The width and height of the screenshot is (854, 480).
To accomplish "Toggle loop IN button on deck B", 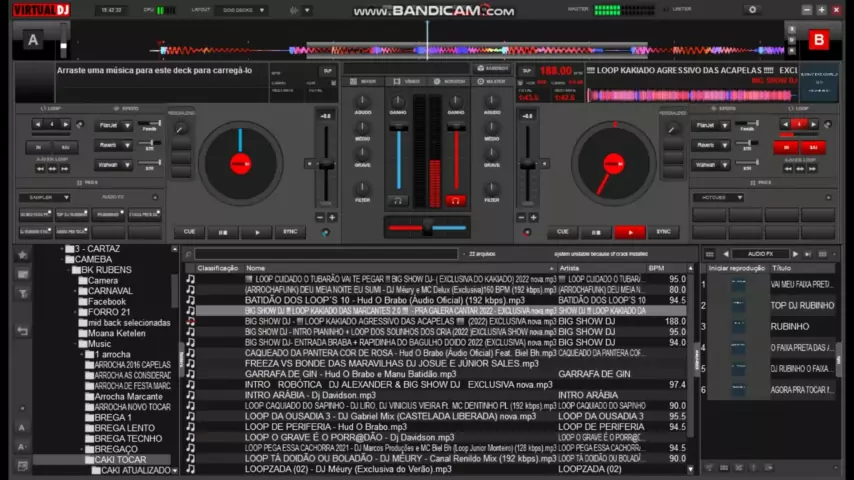I will click(x=786, y=147).
